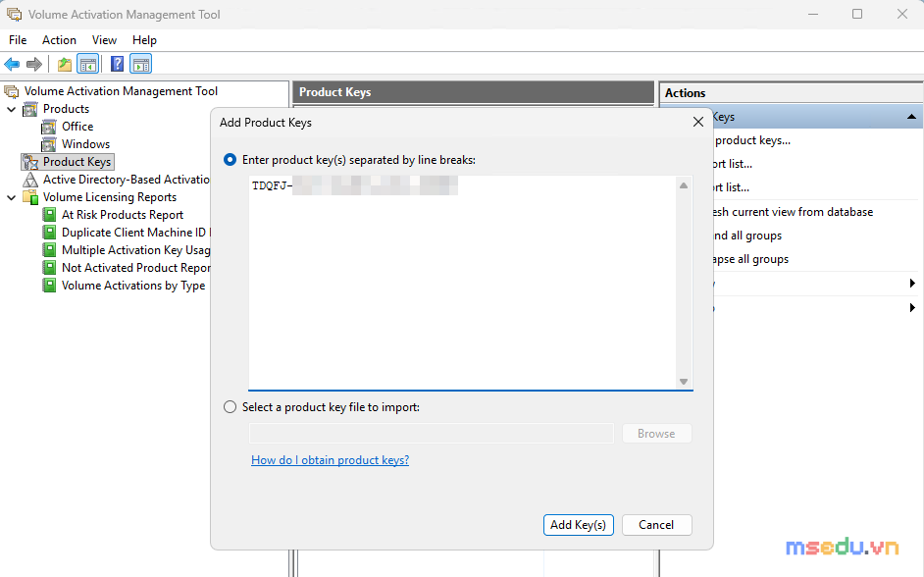Click the Add Key(s) button
Screen dimensions: 924x577
[578, 525]
